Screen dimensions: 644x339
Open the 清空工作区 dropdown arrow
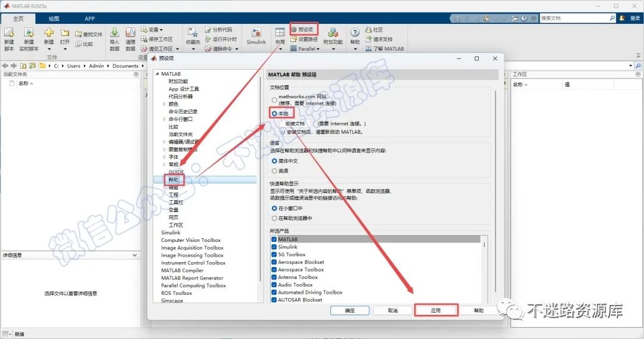[x=178, y=49]
